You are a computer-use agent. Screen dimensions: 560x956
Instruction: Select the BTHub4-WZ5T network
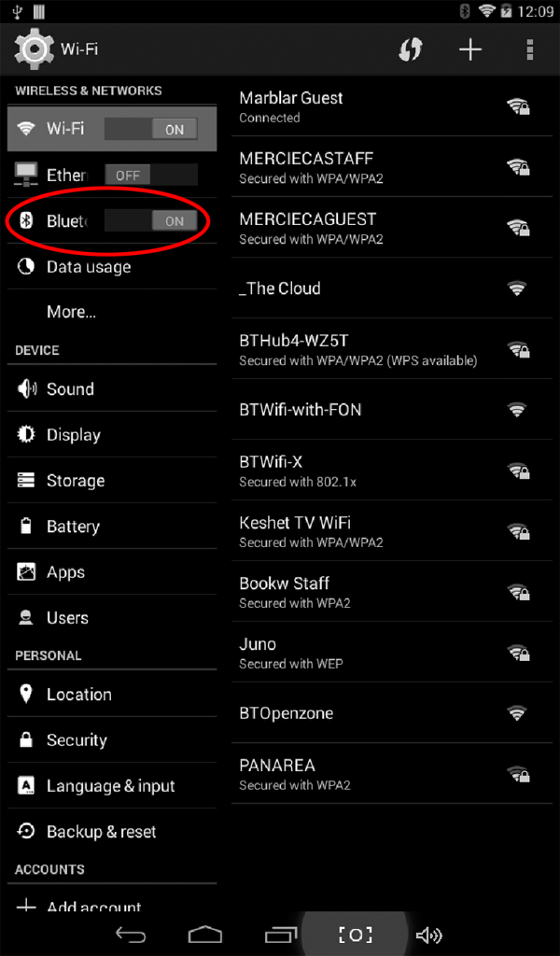[392, 349]
